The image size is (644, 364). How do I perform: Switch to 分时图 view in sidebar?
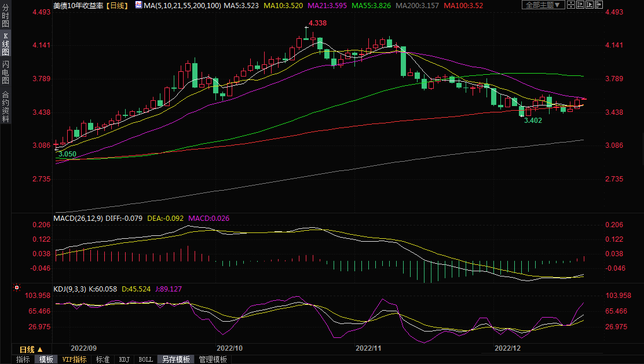tap(5, 16)
